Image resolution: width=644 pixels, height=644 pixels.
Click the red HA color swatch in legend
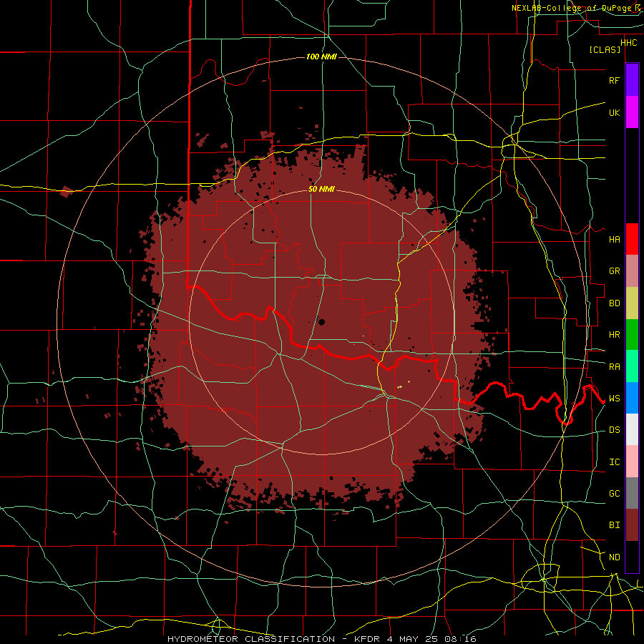click(x=632, y=239)
